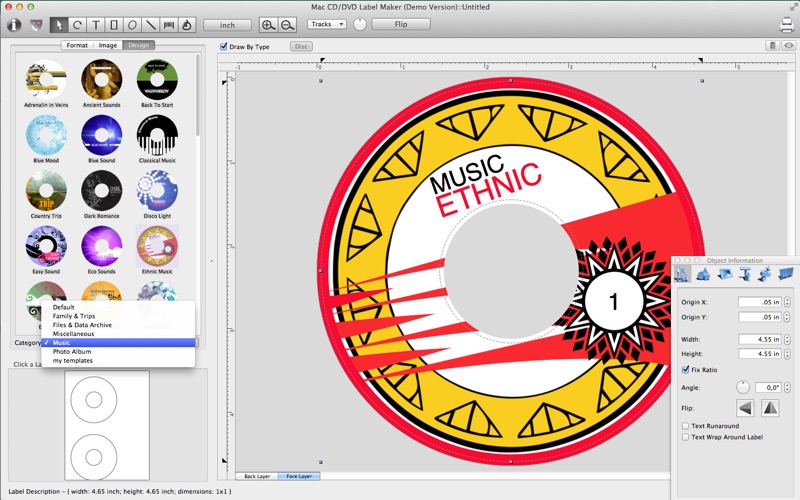800x500 pixels.
Task: Click the inch units button
Action: pos(227,24)
